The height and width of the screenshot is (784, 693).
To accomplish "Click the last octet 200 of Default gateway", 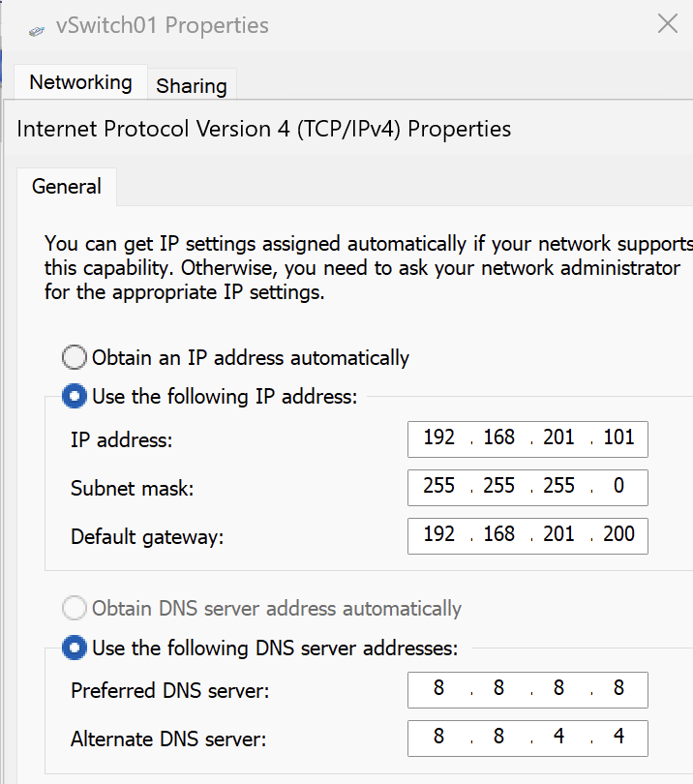I will click(x=618, y=534).
